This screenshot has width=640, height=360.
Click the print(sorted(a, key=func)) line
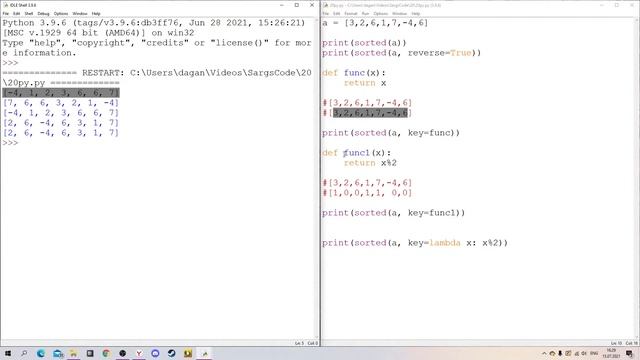point(391,133)
